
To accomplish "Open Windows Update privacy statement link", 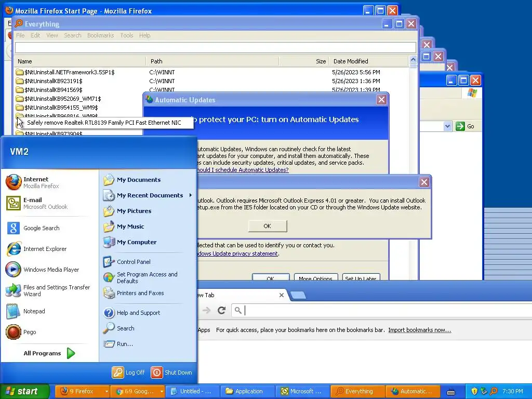I will pos(237,254).
